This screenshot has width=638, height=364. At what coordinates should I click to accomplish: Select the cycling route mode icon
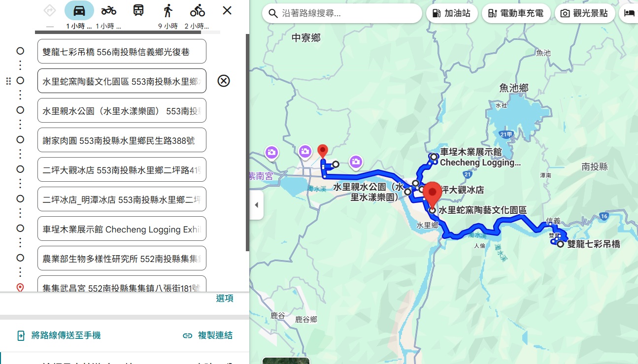click(197, 10)
